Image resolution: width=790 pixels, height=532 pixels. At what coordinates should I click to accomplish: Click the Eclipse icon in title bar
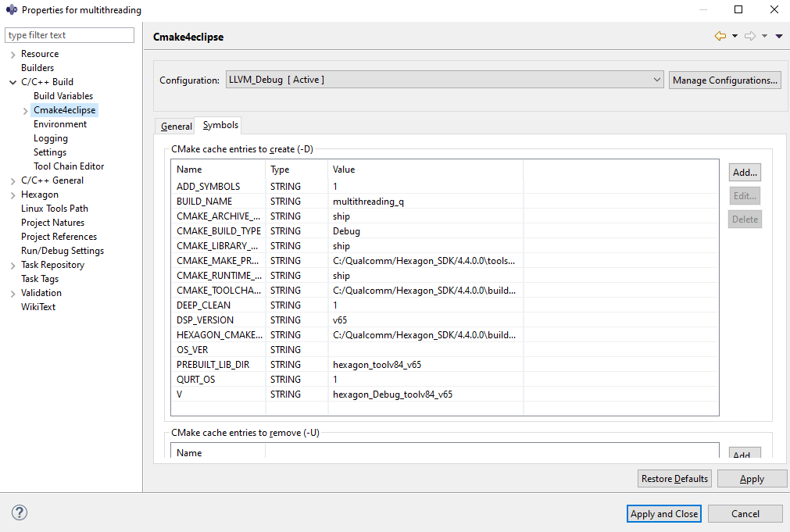point(11,9)
